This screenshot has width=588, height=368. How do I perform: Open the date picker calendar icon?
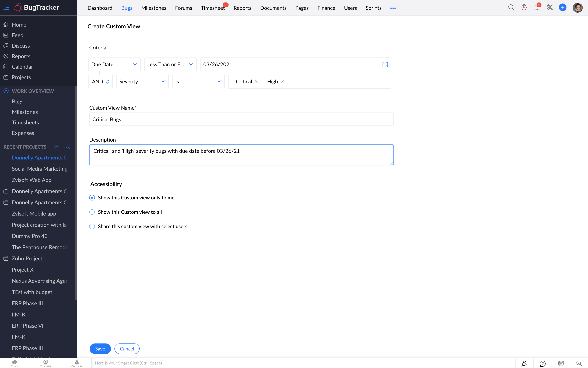pyautogui.click(x=385, y=64)
